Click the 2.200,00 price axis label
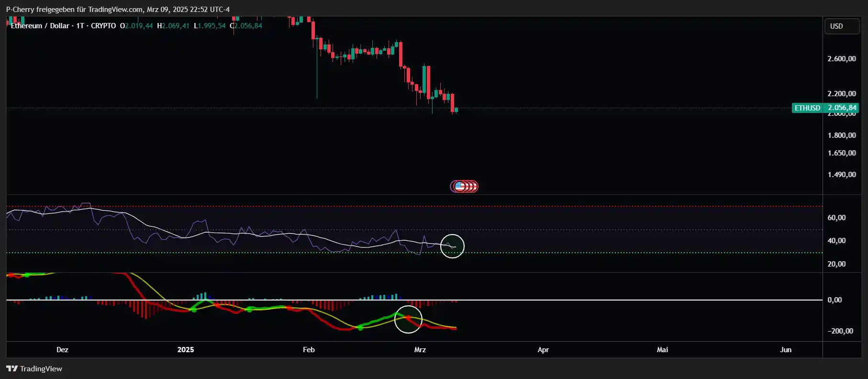The height and width of the screenshot is (379, 868). tap(842, 94)
